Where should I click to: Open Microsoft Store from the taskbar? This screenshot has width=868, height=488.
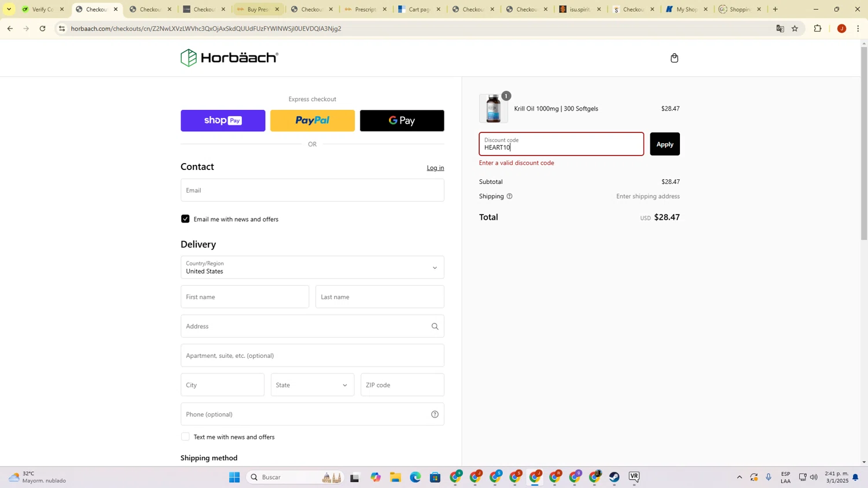[435, 478]
